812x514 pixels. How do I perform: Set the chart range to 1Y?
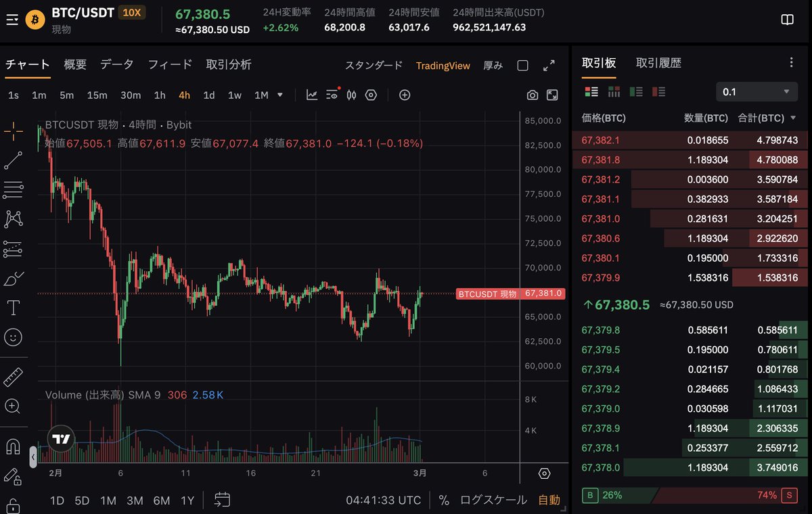click(187, 500)
